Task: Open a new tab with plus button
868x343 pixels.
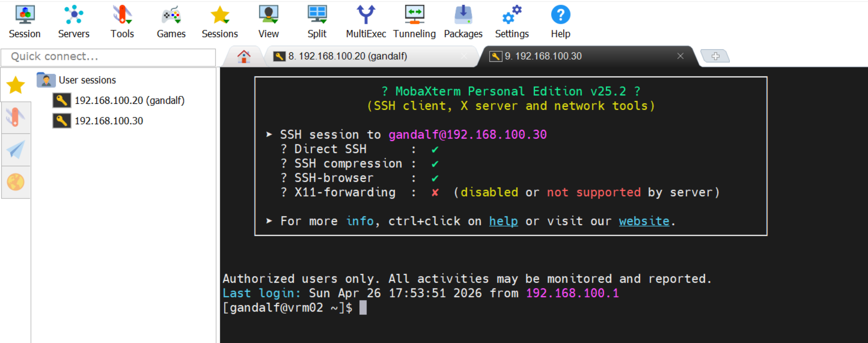Action: pos(715,56)
